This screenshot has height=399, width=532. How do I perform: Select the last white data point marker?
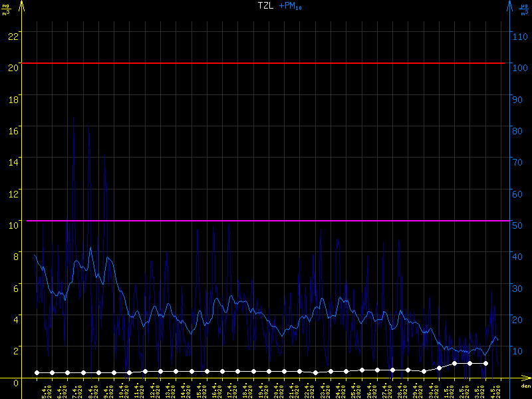pos(485,364)
